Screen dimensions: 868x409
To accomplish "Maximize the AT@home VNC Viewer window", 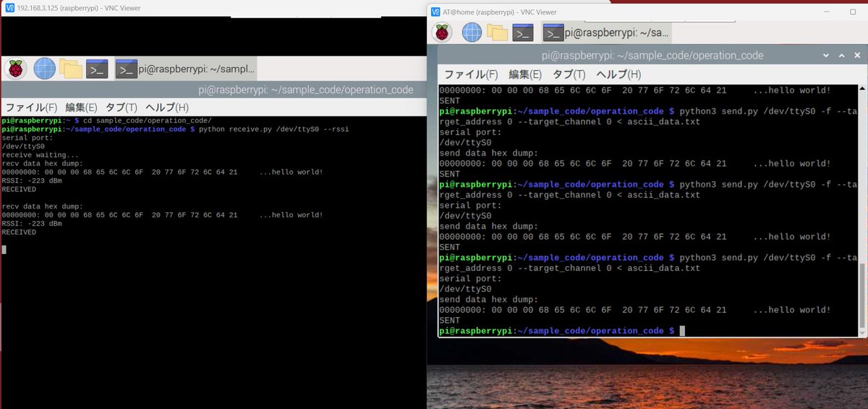I will tap(854, 12).
